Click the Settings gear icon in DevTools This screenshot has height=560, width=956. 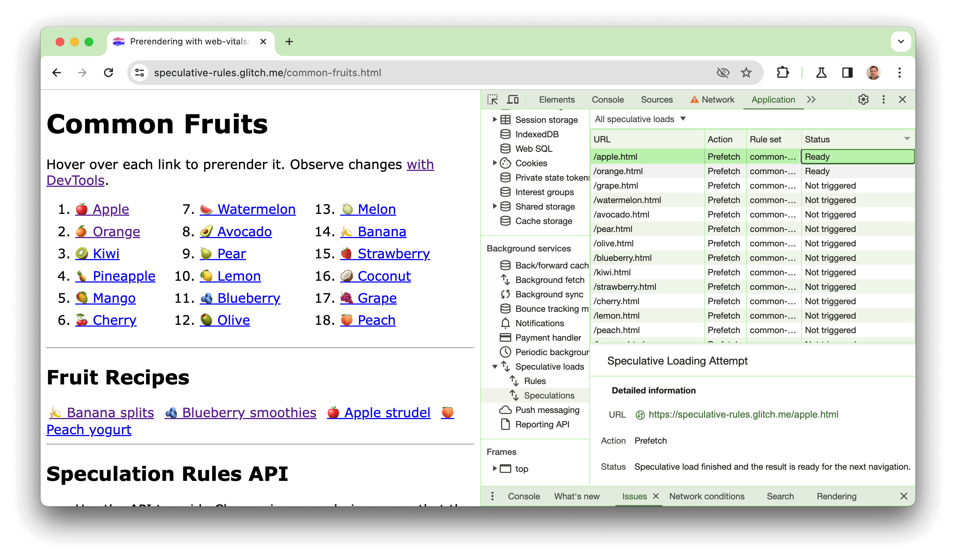pos(863,99)
